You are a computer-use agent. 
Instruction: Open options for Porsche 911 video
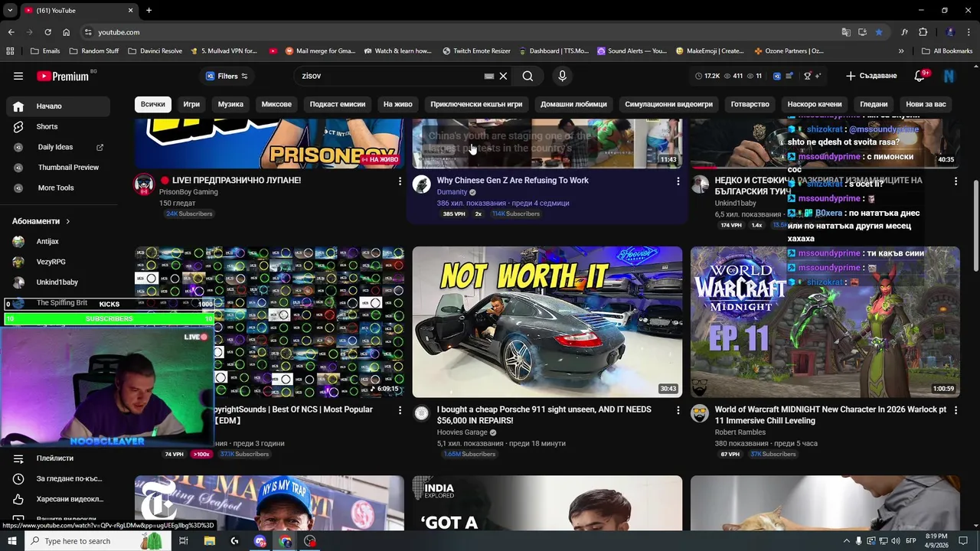[678, 410]
